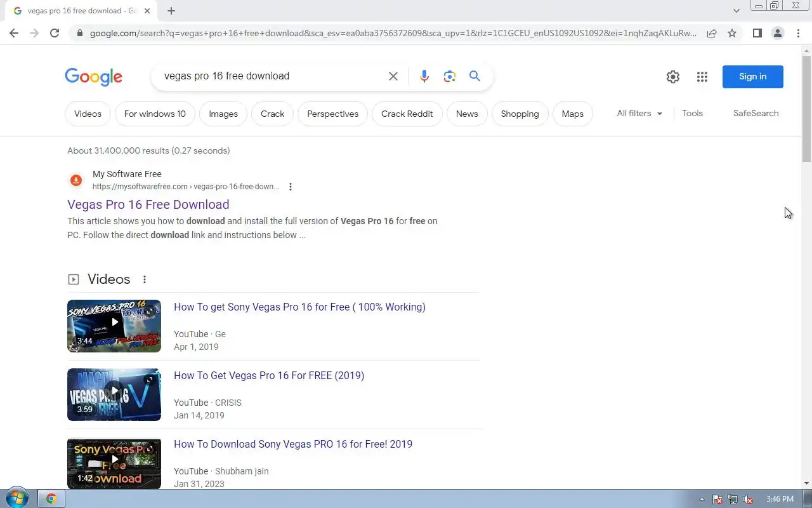Open Google quick settings gear
This screenshot has width=812, height=508.
pyautogui.click(x=673, y=77)
